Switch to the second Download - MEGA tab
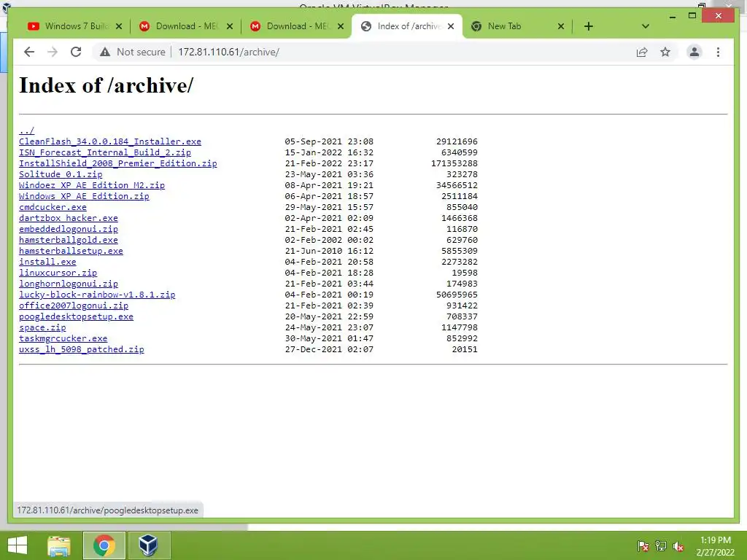The height and width of the screenshot is (560, 747). pos(291,26)
